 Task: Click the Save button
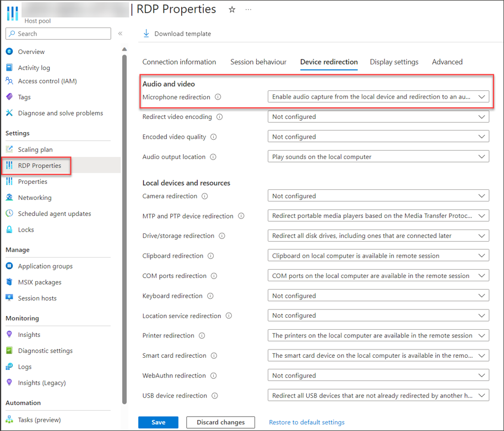158,422
